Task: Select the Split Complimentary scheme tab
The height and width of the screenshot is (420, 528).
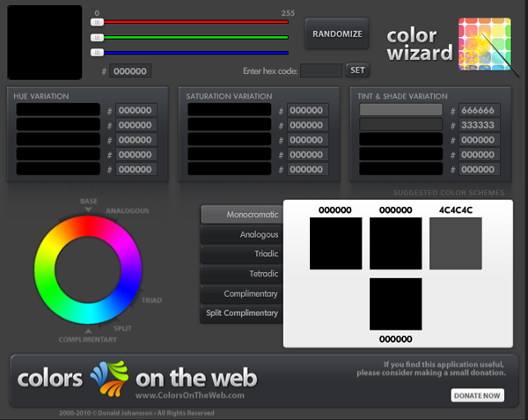Action: (242, 313)
